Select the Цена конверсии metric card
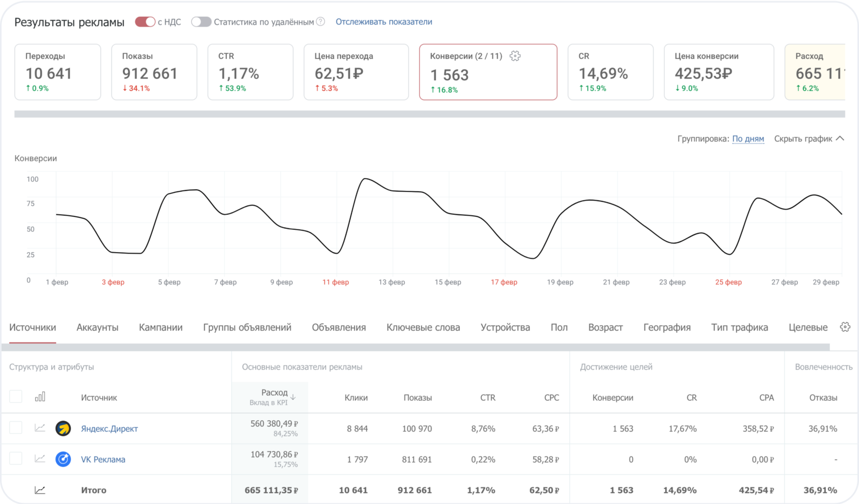 click(719, 72)
